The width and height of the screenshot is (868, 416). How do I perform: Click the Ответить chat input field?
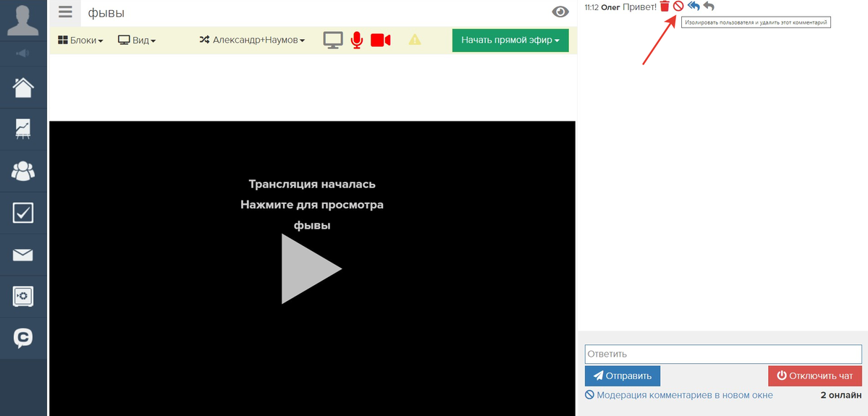723,354
